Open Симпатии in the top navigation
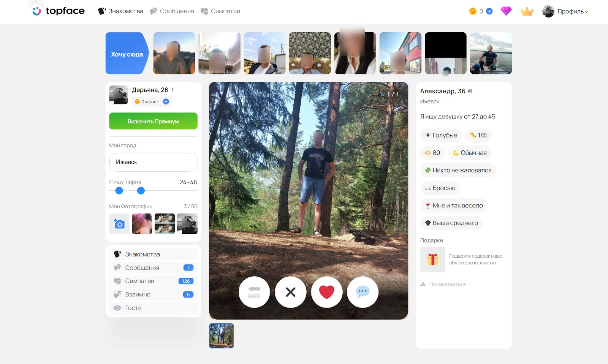Image resolution: width=608 pixels, height=364 pixels. pyautogui.click(x=220, y=11)
